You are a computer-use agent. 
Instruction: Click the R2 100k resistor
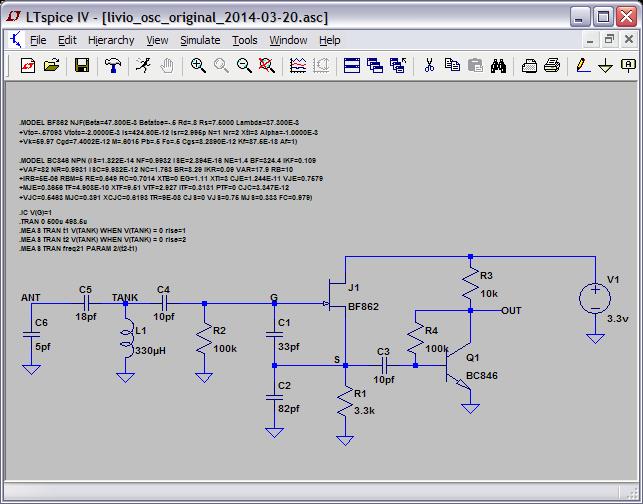(204, 339)
